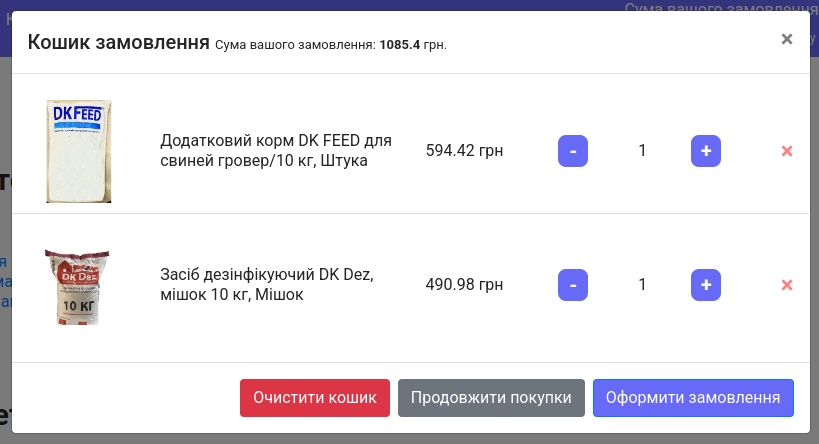Select the 490.98 грн price
Image resolution: width=819 pixels, height=444 pixels.
coord(464,284)
